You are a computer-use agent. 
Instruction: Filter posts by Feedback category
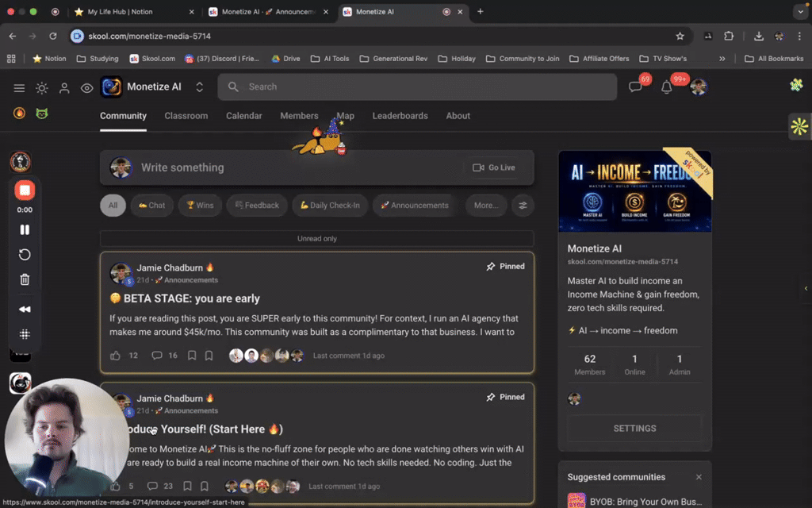(x=257, y=206)
